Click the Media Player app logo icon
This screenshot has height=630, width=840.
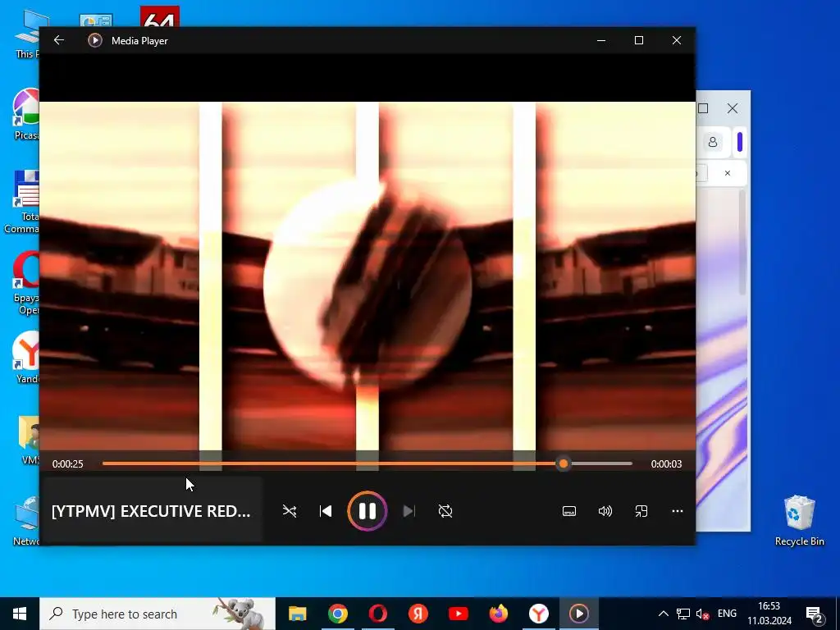pos(95,40)
